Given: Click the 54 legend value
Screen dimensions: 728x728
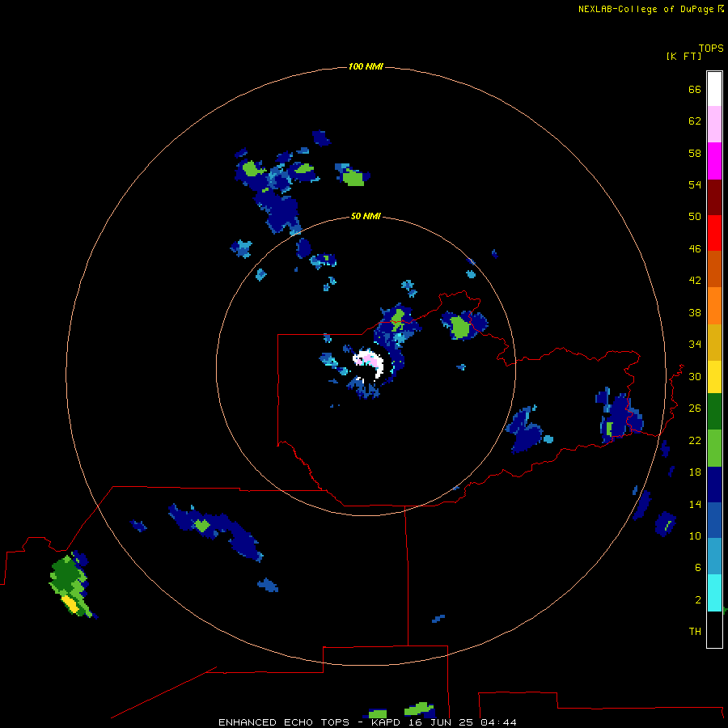Looking at the screenshot, I should click(695, 184).
